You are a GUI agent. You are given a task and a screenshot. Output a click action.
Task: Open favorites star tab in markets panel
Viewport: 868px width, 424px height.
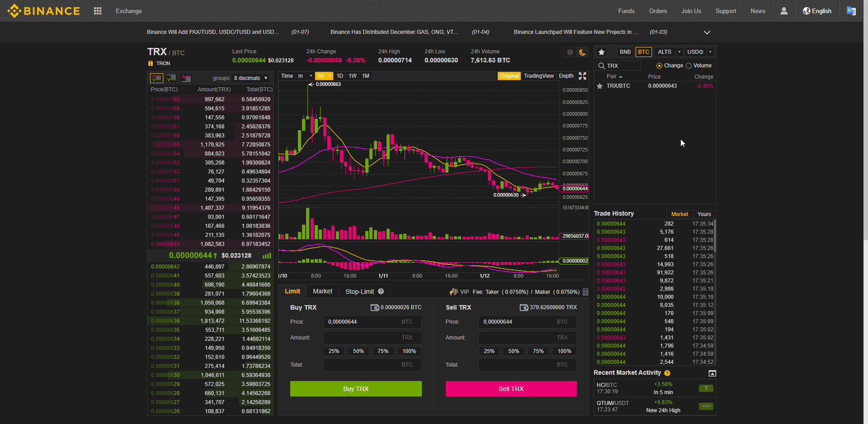(601, 52)
